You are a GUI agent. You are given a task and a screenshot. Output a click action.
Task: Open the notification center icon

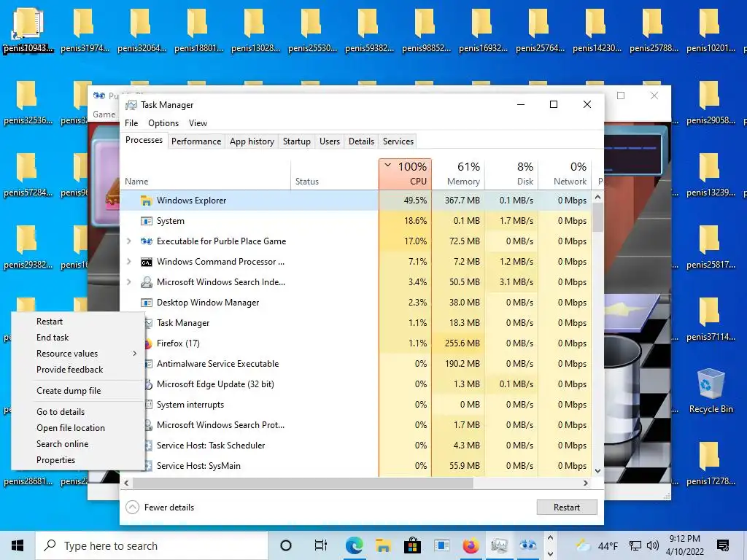pyautogui.click(x=723, y=545)
